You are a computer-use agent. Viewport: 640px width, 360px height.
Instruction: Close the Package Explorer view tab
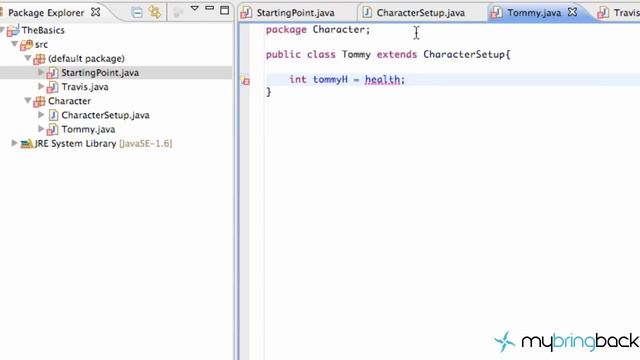pyautogui.click(x=96, y=12)
